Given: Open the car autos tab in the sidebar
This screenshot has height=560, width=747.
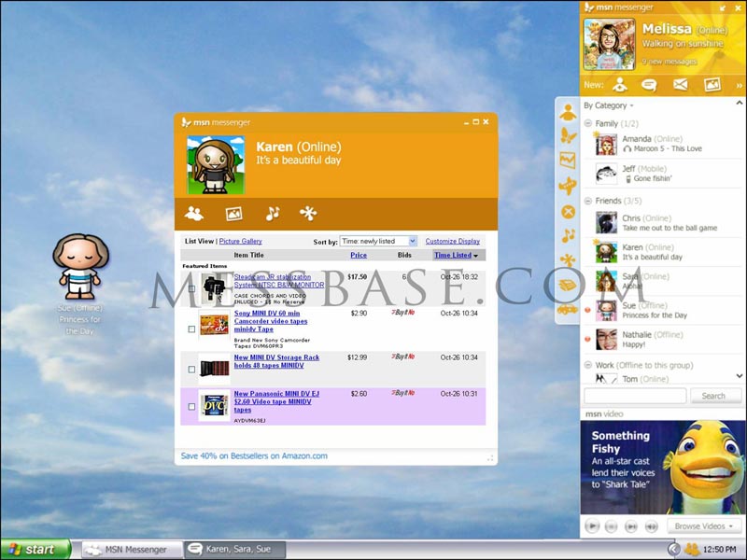Looking at the screenshot, I should click(x=568, y=310).
